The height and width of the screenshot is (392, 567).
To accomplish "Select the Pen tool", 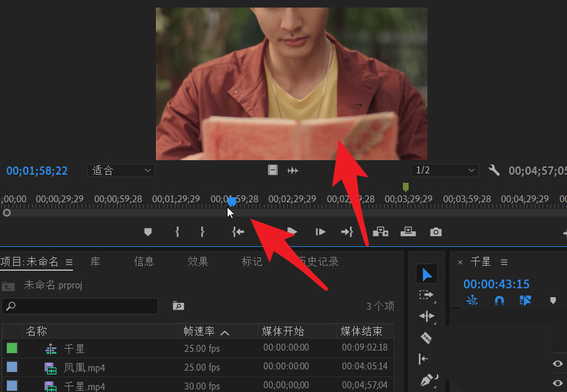I will tap(428, 380).
